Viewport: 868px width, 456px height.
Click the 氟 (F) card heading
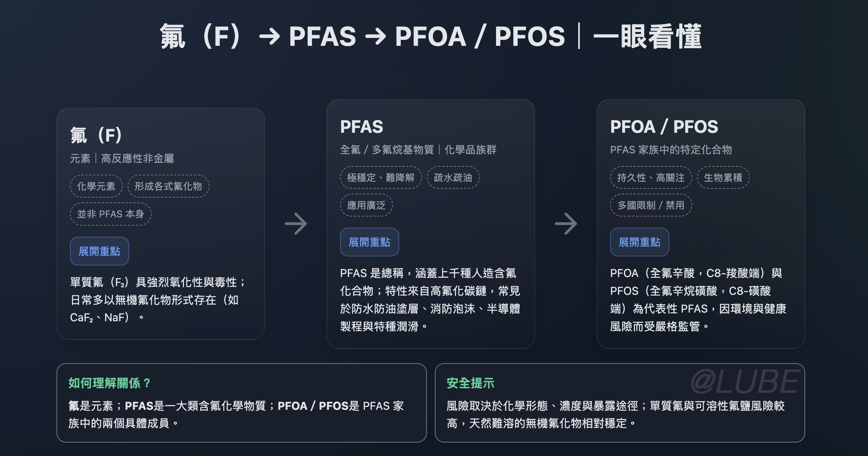[96, 136]
